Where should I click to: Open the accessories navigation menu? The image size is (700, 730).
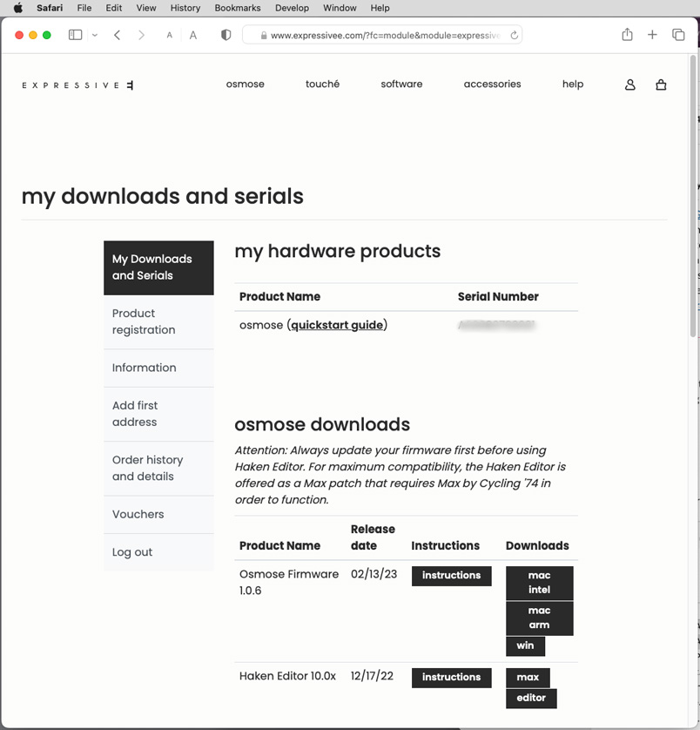492,84
